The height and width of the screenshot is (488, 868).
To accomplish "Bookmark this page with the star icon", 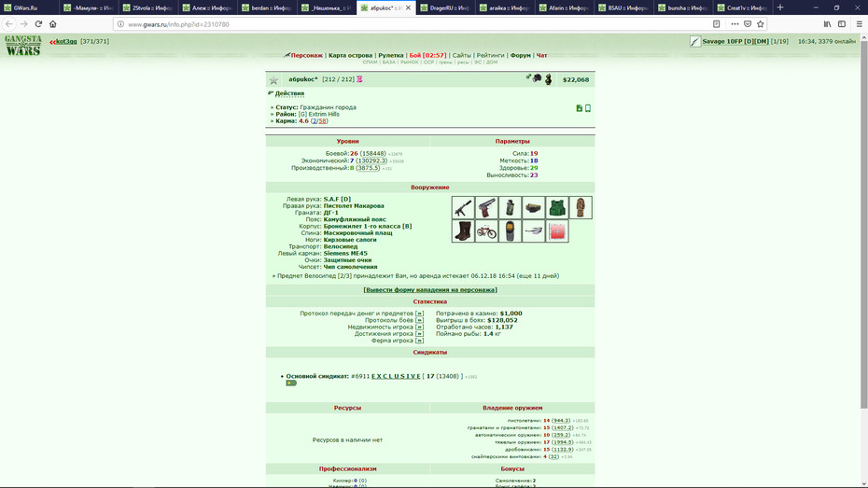I will tap(760, 23).
